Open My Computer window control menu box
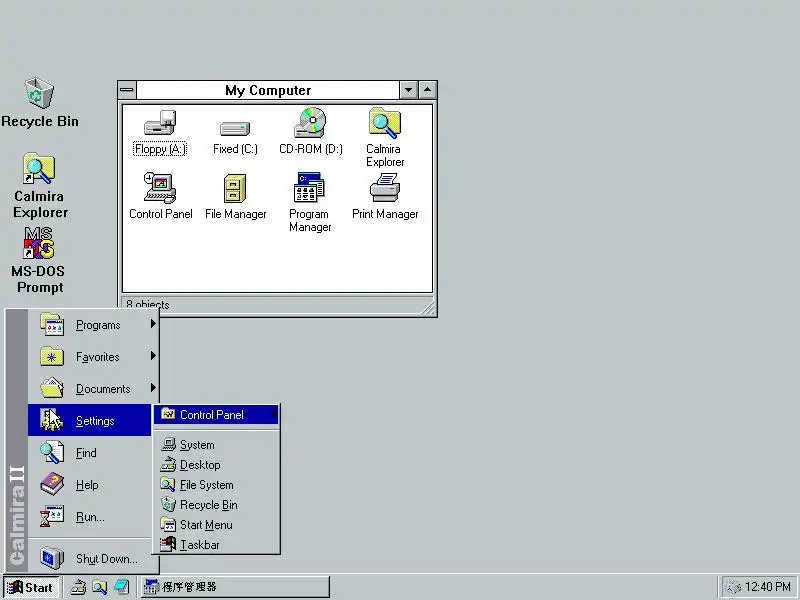The height and width of the screenshot is (600, 800). pos(127,90)
